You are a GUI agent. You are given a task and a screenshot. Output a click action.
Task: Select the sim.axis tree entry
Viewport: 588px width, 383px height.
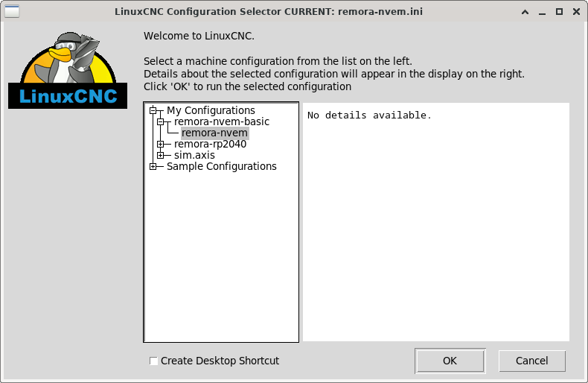pos(194,155)
